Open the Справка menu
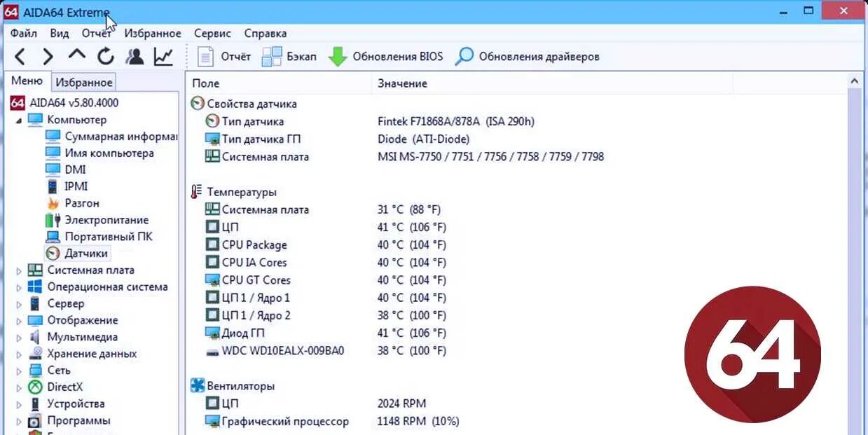The height and width of the screenshot is (435, 868). pyautogui.click(x=266, y=33)
